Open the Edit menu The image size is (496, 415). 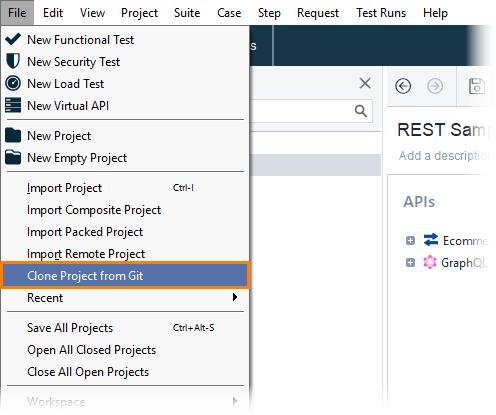click(x=53, y=13)
